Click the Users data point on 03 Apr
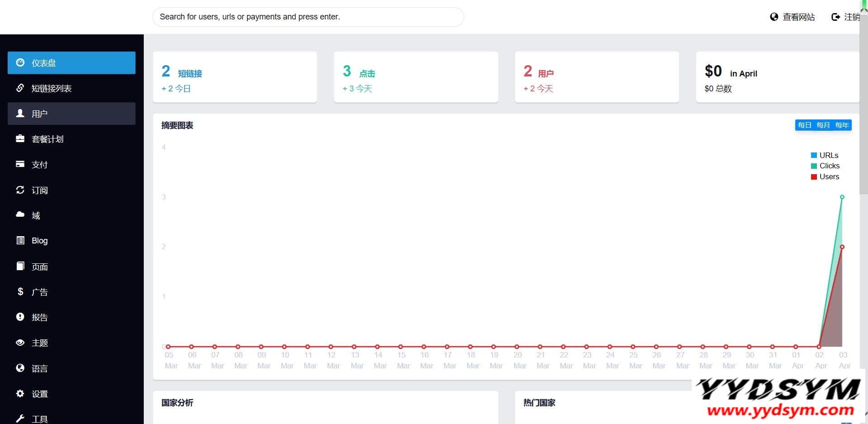This screenshot has width=868, height=424. click(x=842, y=247)
